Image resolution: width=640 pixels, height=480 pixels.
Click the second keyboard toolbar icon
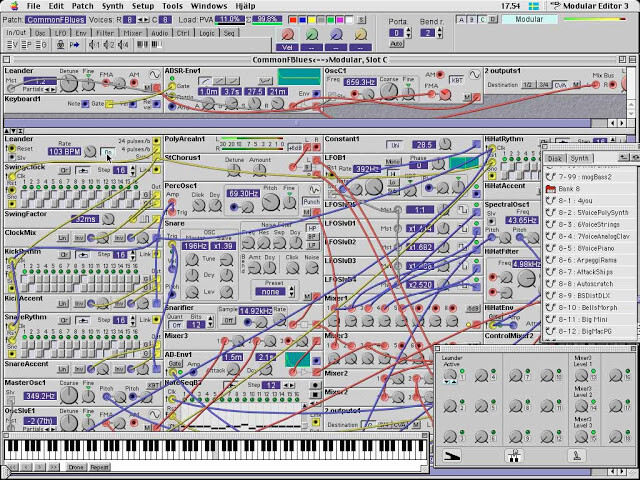tap(157, 44)
